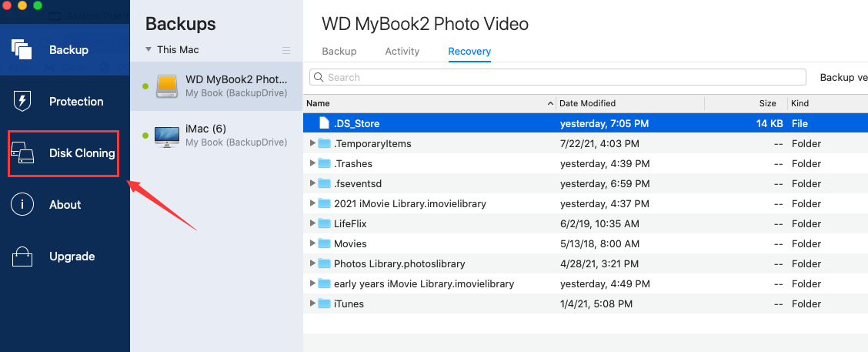
Task: Click the iTunes folder icon
Action: click(325, 303)
